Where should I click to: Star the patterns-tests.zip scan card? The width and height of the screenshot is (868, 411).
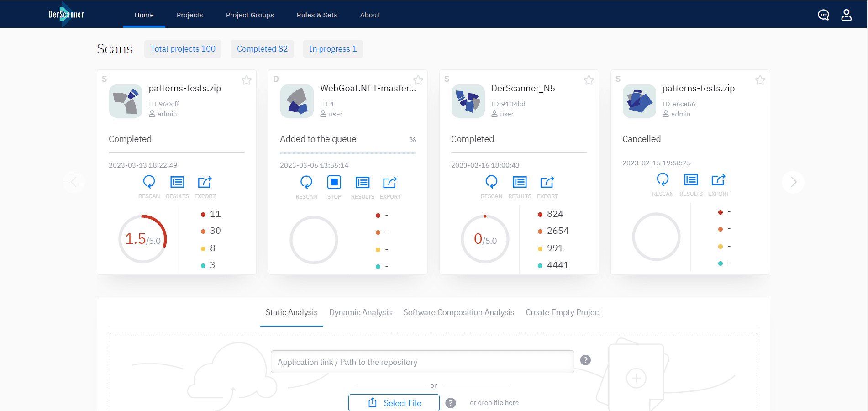tap(246, 80)
